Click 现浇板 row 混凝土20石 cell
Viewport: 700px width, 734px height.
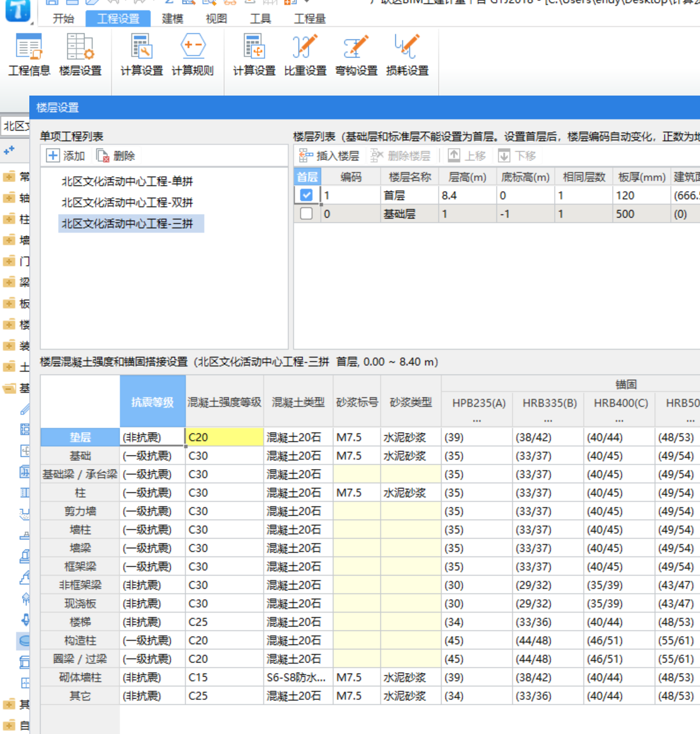pos(298,604)
